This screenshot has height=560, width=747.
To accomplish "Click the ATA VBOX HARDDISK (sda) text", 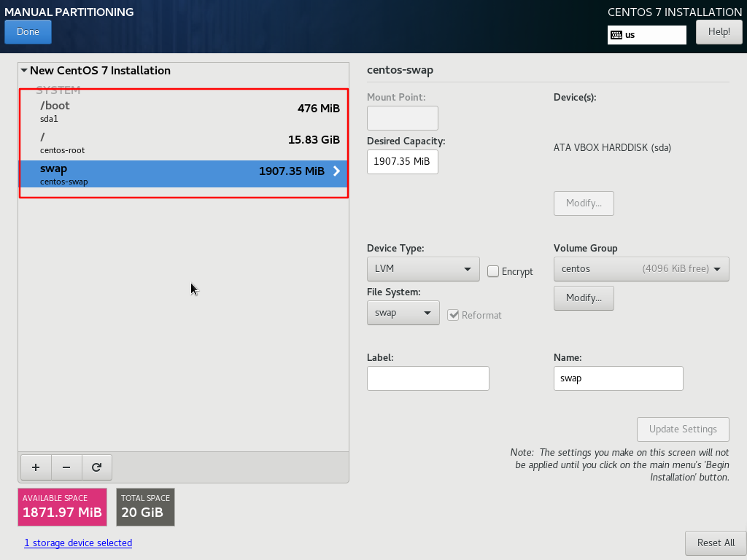I will (x=612, y=147).
